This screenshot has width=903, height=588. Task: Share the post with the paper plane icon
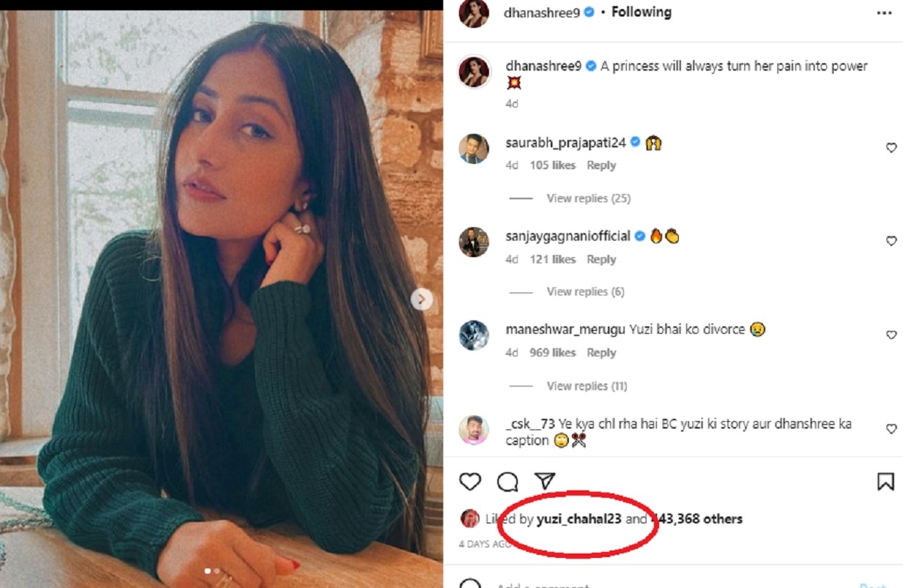tap(545, 481)
